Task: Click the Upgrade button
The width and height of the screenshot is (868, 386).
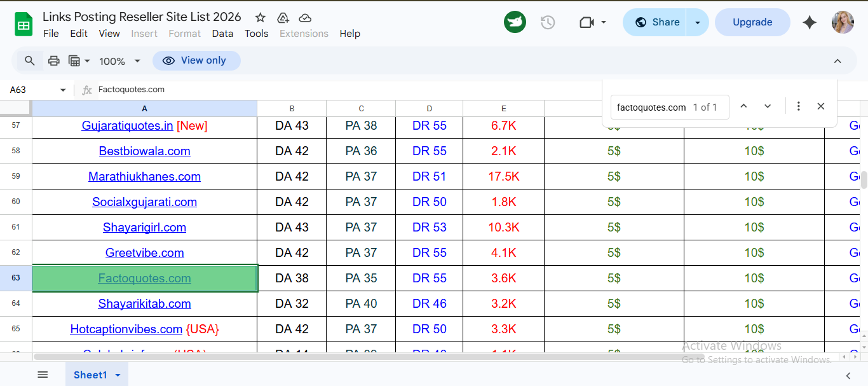Action: 752,23
